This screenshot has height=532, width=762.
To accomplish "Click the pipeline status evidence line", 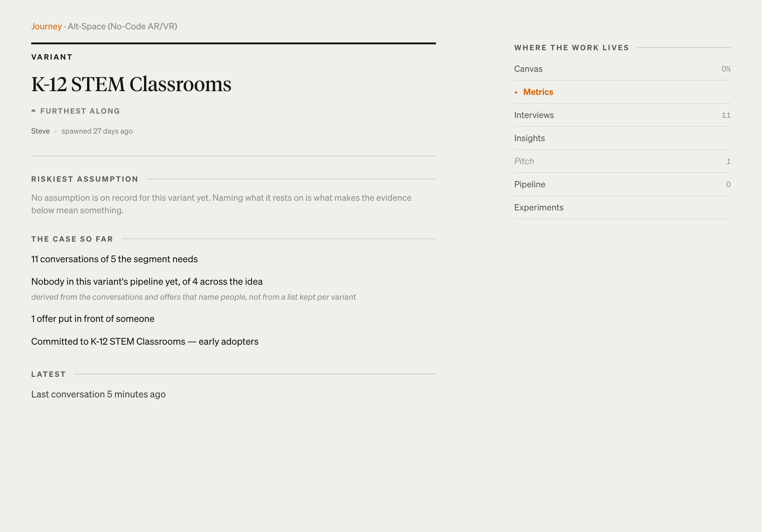I will coord(147,281).
